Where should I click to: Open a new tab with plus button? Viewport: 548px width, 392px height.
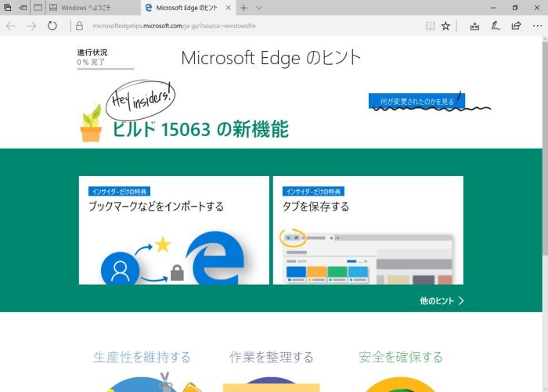pos(243,8)
